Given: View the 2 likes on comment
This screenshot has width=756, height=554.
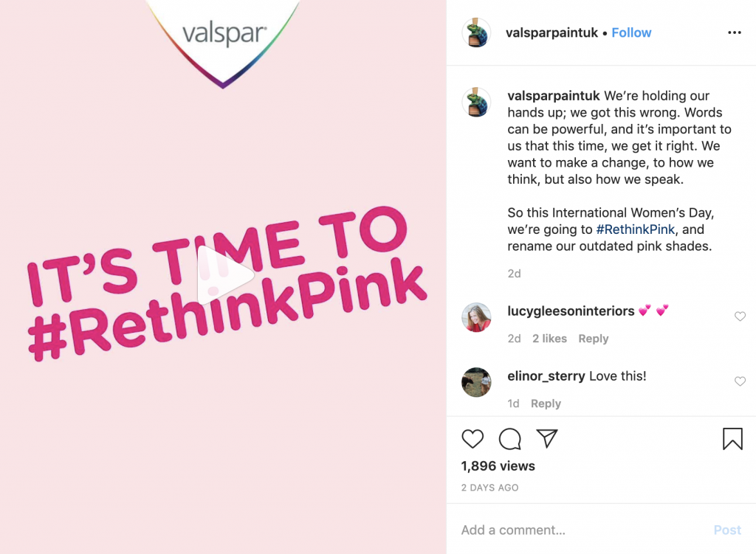Looking at the screenshot, I should pos(549,339).
